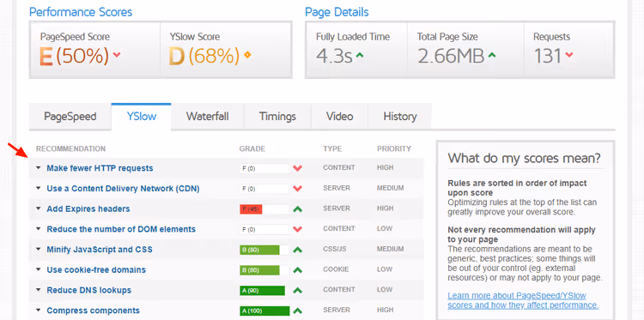Click A (100) grade bar for Compress components
The height and width of the screenshot is (320, 644).
(264, 311)
